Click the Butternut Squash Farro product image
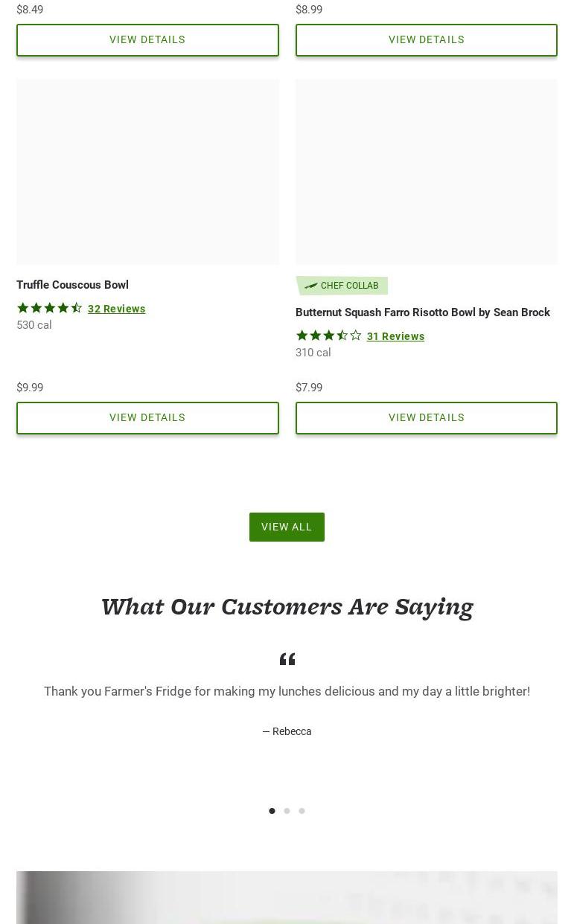Viewport: 574px width, 924px height. (x=426, y=172)
